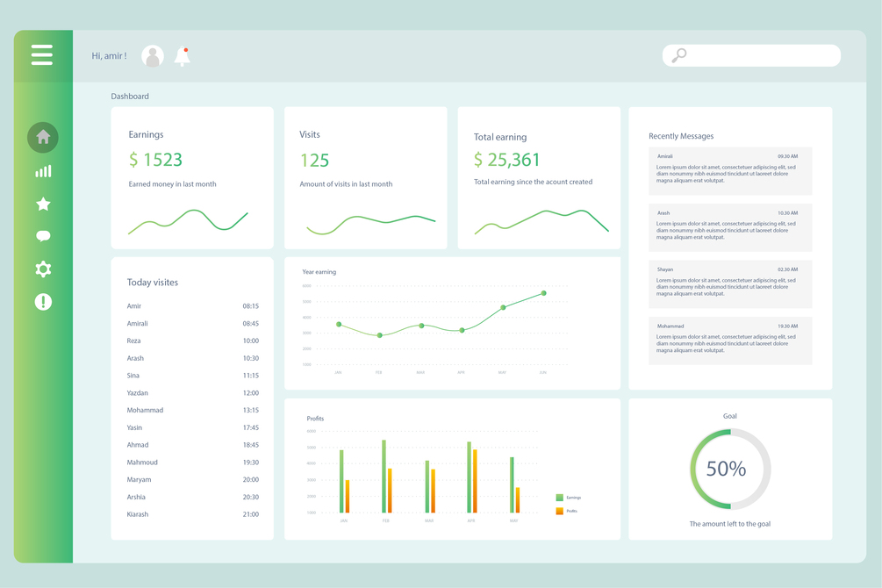Open the Earnings $ 1523 card
Screen dimensions: 882x588
pos(192,178)
